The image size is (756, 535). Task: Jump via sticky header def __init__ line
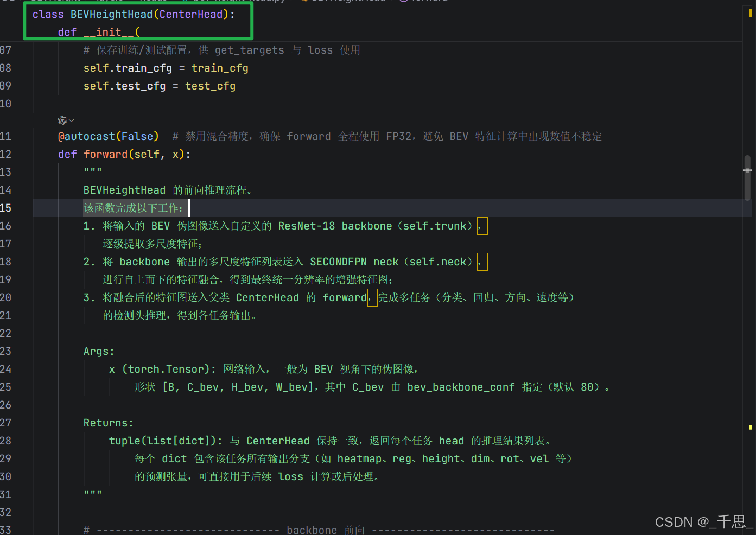98,32
